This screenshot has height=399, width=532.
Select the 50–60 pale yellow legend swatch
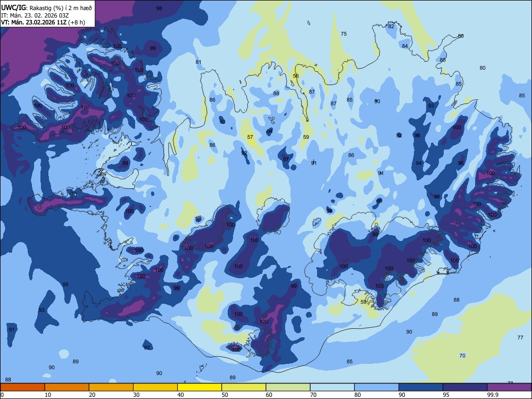tap(244, 387)
